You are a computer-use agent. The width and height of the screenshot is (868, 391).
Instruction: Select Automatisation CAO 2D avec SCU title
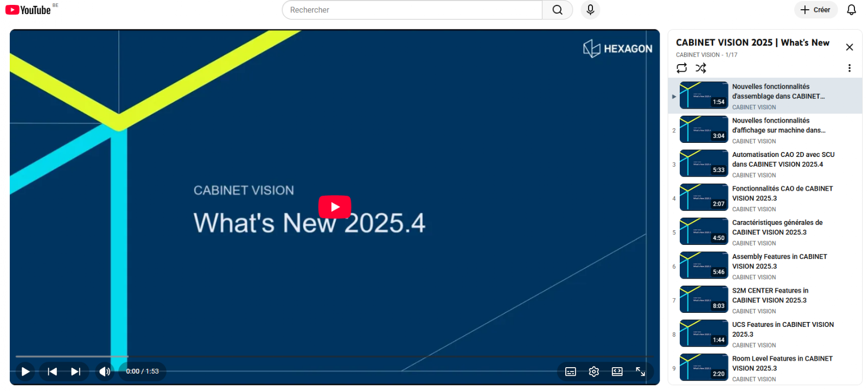click(783, 160)
